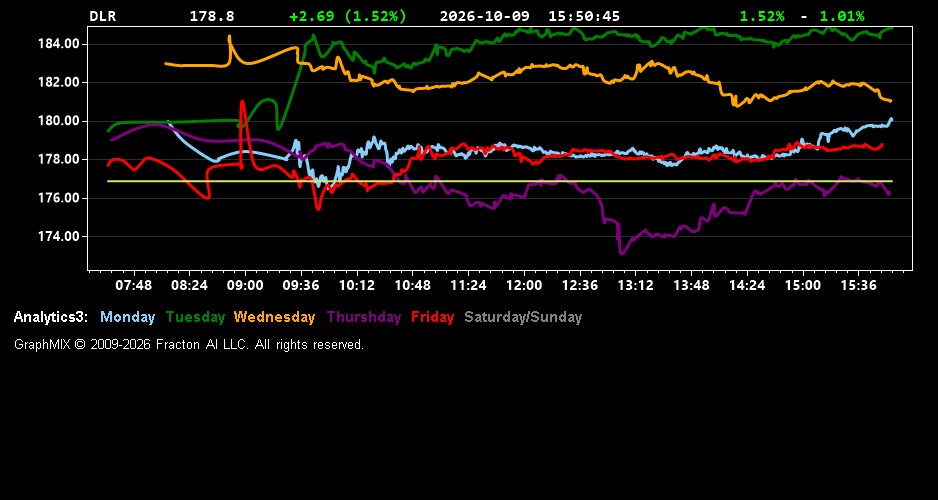
Task: Click the +2.69 (1.52%) change value
Action: [x=348, y=17]
